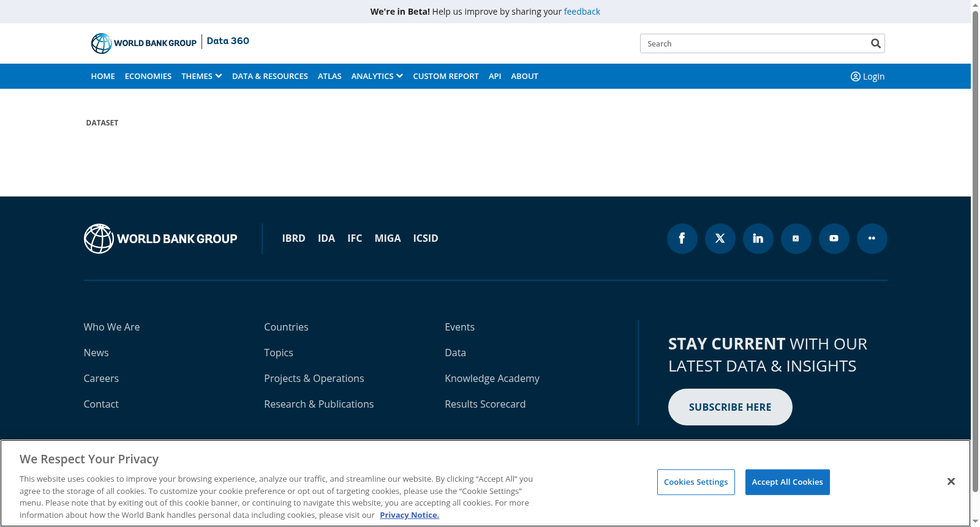980x527 pixels.
Task: Click the Login link
Action: (x=868, y=77)
